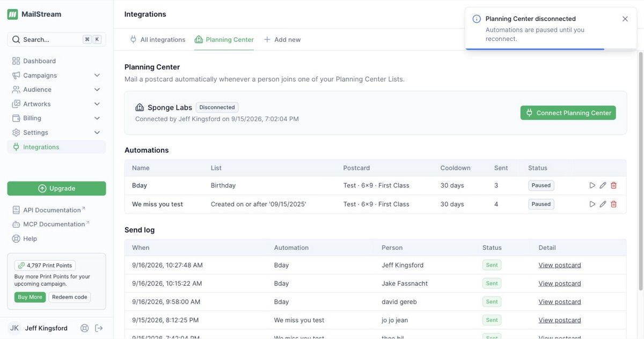Click the Audience people icon
The height and width of the screenshot is (339, 644).
(16, 90)
